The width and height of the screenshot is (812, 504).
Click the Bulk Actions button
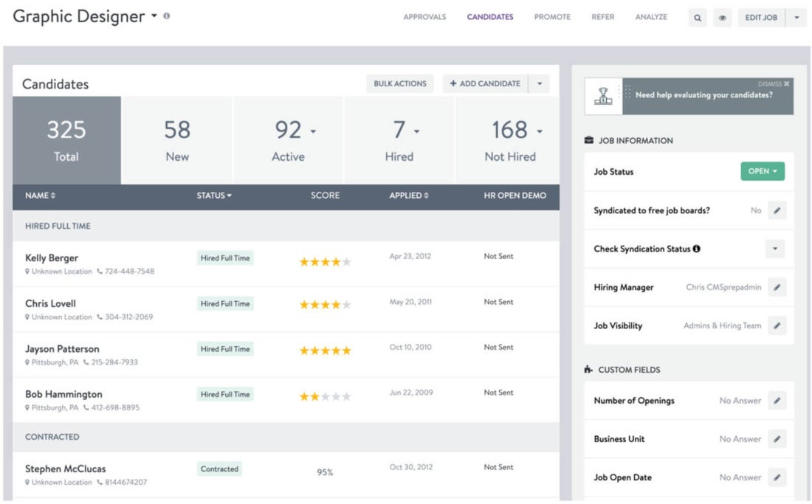399,83
